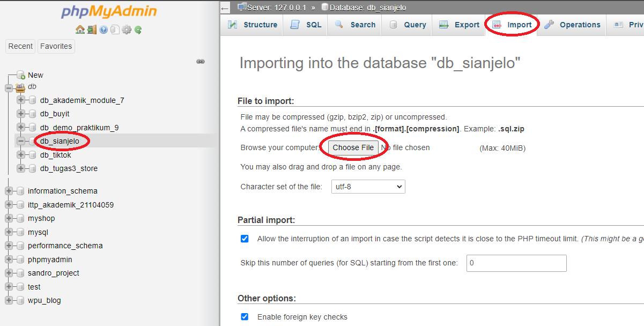Click the skip number of queries field
The width and height of the screenshot is (644, 326).
tap(516, 263)
